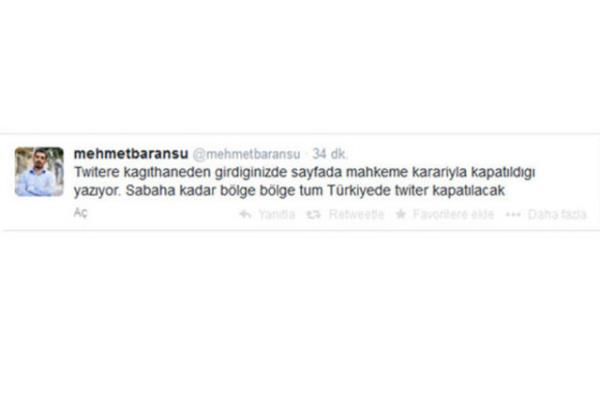Click the tweet line starting 'yazıyor. Sabaha'
The height and width of the screenshot is (398, 600).
click(289, 191)
